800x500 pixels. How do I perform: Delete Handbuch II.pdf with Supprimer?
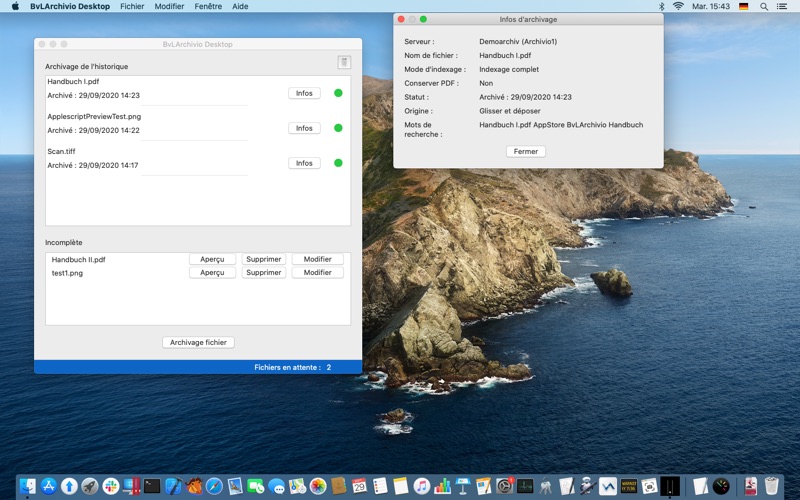264,259
